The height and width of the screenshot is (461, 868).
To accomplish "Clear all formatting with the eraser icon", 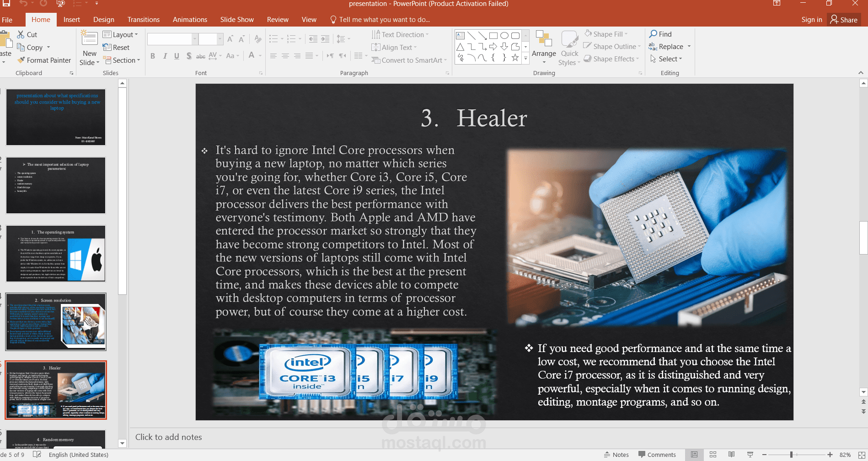I will click(258, 39).
